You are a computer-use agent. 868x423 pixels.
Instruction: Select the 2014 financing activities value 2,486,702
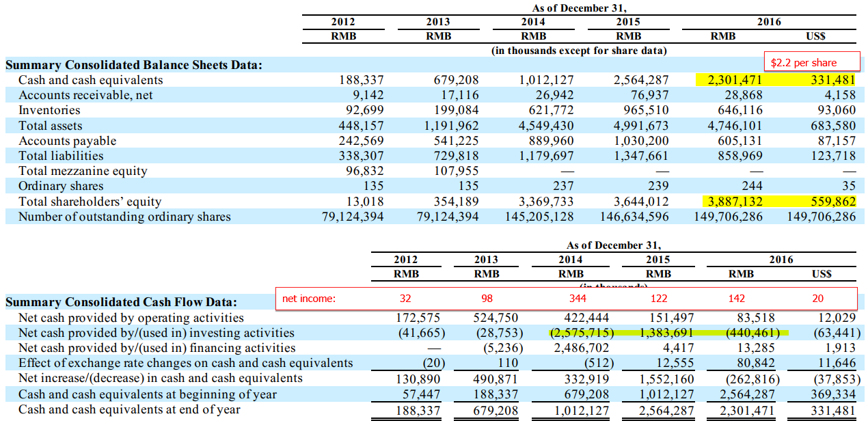(x=580, y=348)
